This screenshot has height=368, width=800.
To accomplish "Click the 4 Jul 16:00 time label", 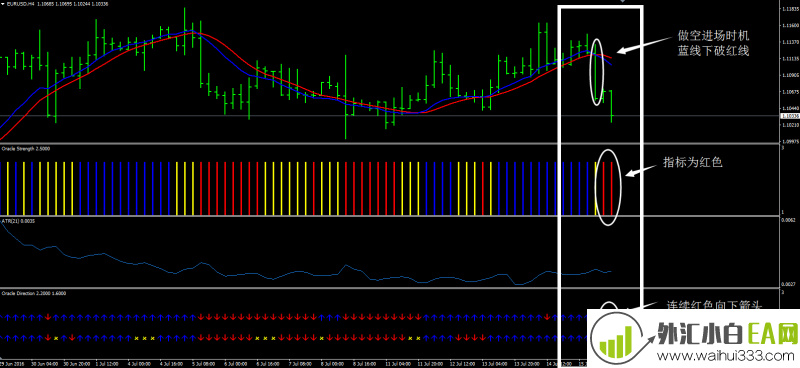I will click(172, 364).
